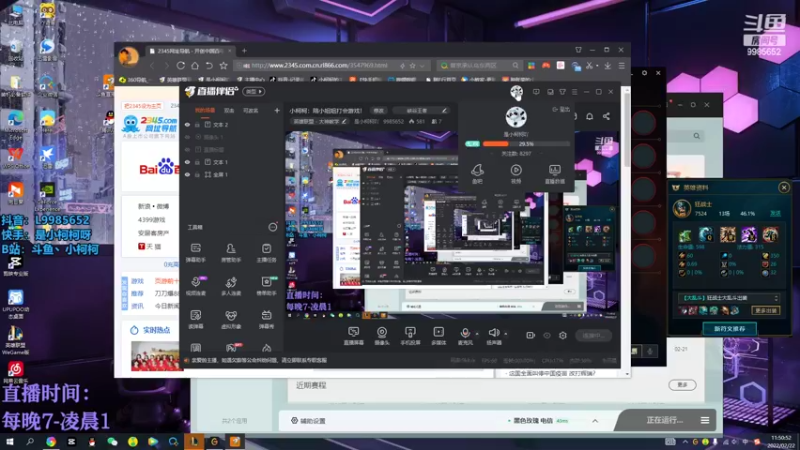Open 视频连麦 tool in toolbox

(x=196, y=286)
